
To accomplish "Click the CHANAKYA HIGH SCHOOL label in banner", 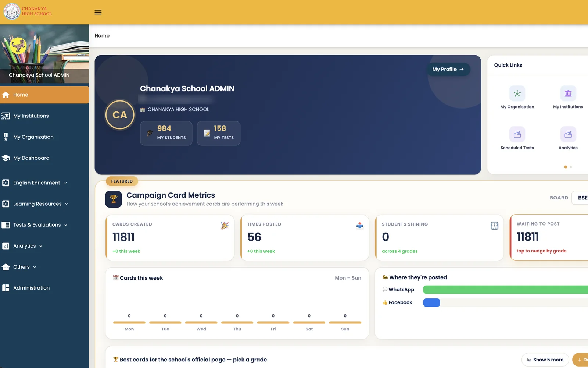I will (x=178, y=110).
